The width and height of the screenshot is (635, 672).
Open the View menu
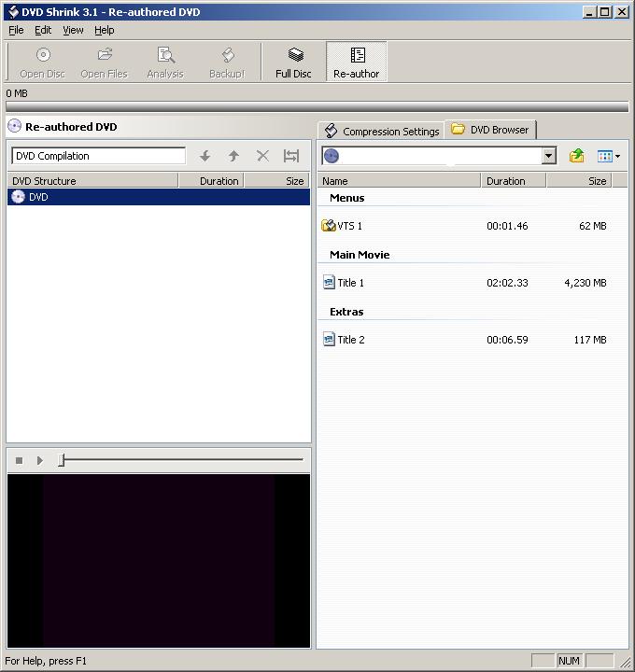(73, 30)
